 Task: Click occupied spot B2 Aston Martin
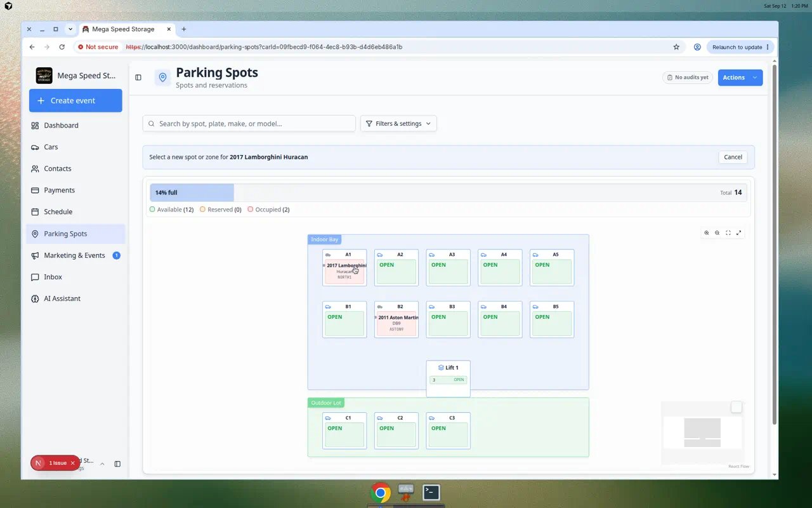pyautogui.click(x=396, y=319)
